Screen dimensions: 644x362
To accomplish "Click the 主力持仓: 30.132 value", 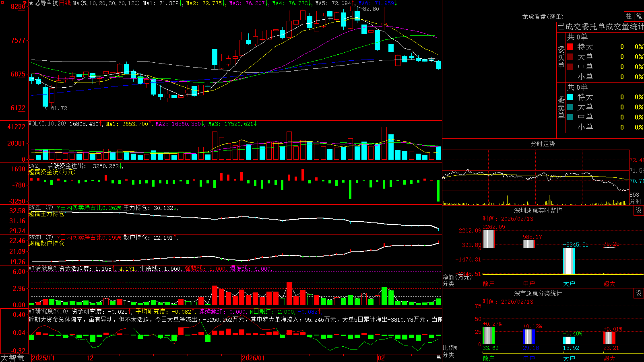I will pyautogui.click(x=149, y=208).
